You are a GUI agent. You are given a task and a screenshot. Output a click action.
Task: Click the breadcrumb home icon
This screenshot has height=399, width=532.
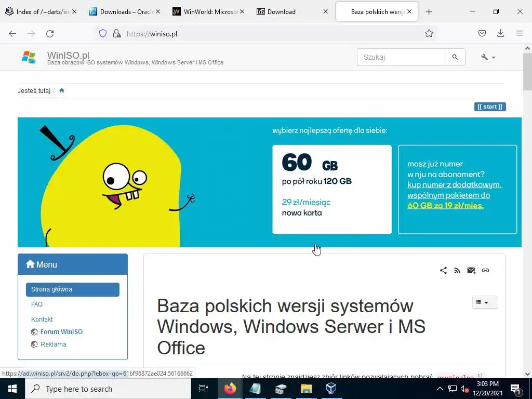(62, 90)
